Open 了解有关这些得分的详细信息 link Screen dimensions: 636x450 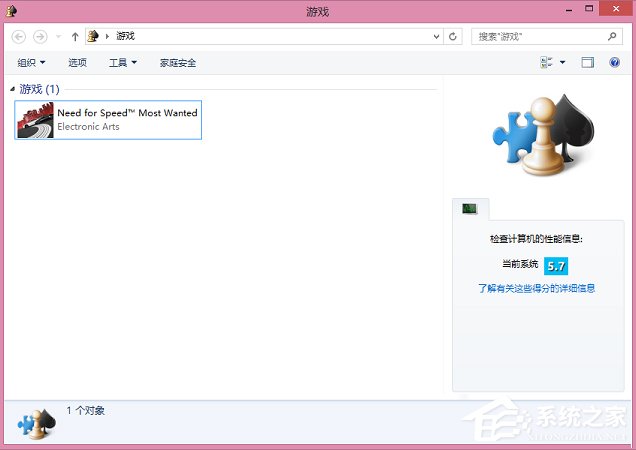tap(536, 289)
